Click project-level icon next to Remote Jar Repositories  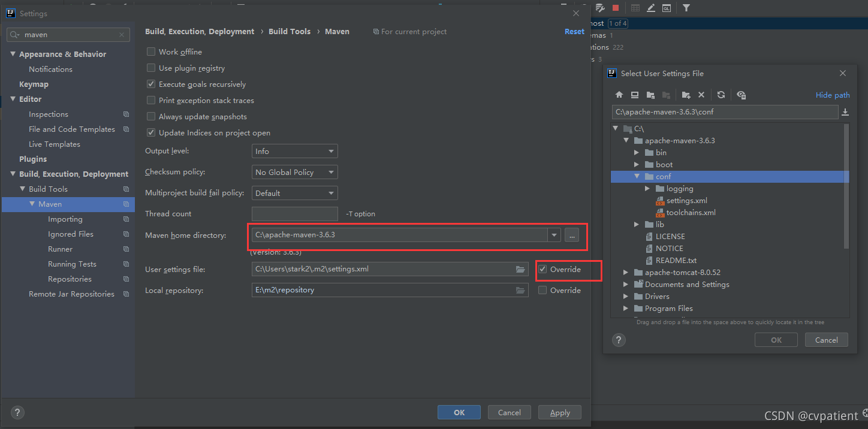pyautogui.click(x=126, y=294)
